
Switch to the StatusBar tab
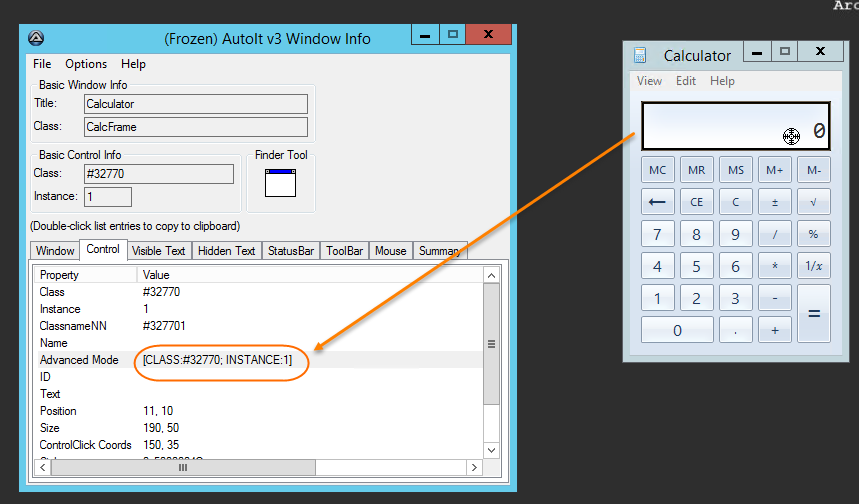pyautogui.click(x=291, y=251)
